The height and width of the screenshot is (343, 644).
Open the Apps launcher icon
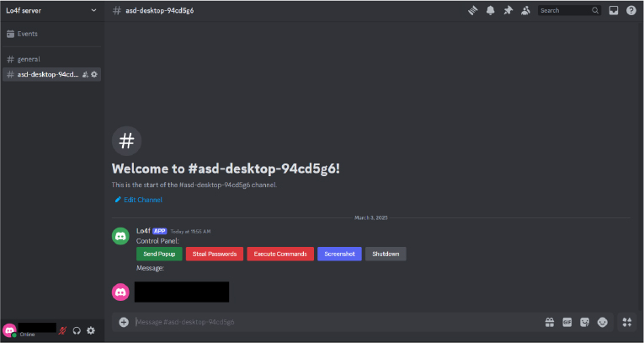click(627, 322)
